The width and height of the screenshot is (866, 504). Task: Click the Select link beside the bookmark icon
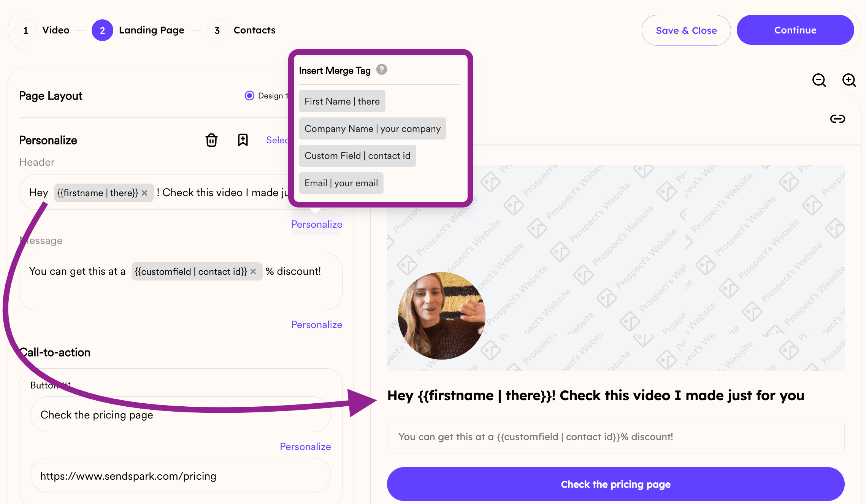tap(278, 140)
